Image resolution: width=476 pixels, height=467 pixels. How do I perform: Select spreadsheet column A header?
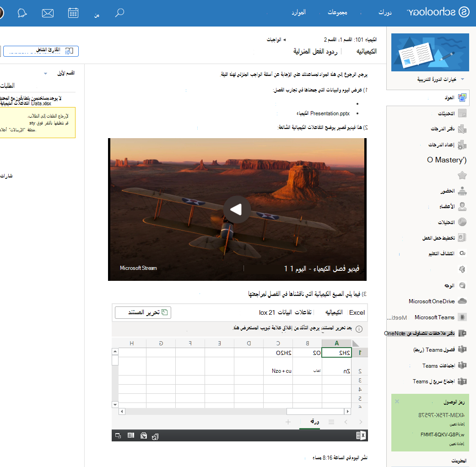[337, 343]
